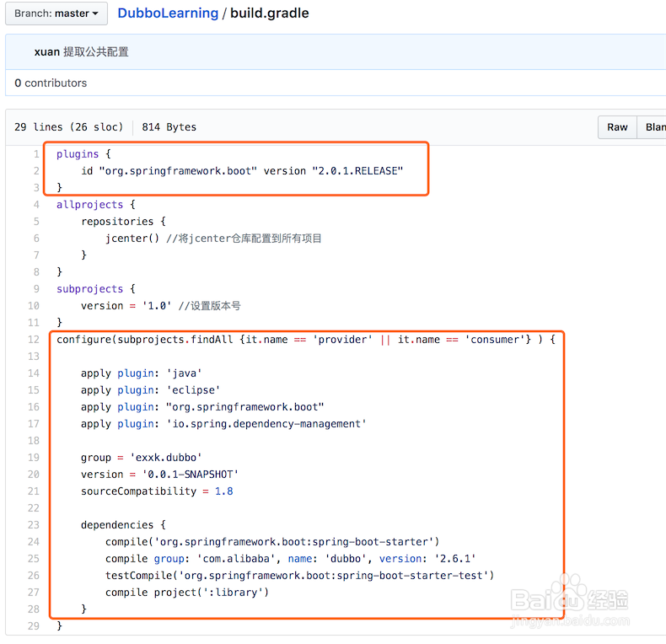666x644 pixels.
Task: Select line number 4
Action: click(x=36, y=205)
